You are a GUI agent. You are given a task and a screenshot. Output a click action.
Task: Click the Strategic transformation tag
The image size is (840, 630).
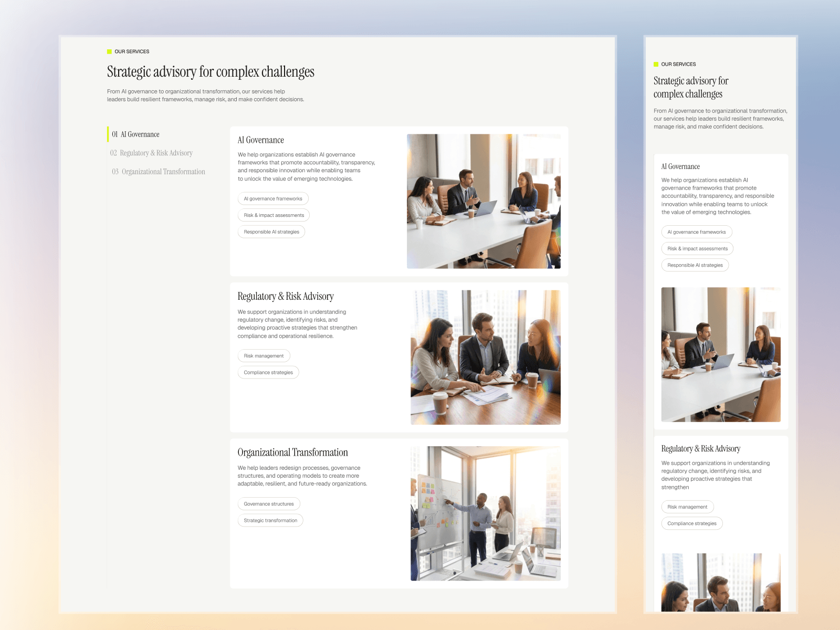(270, 520)
